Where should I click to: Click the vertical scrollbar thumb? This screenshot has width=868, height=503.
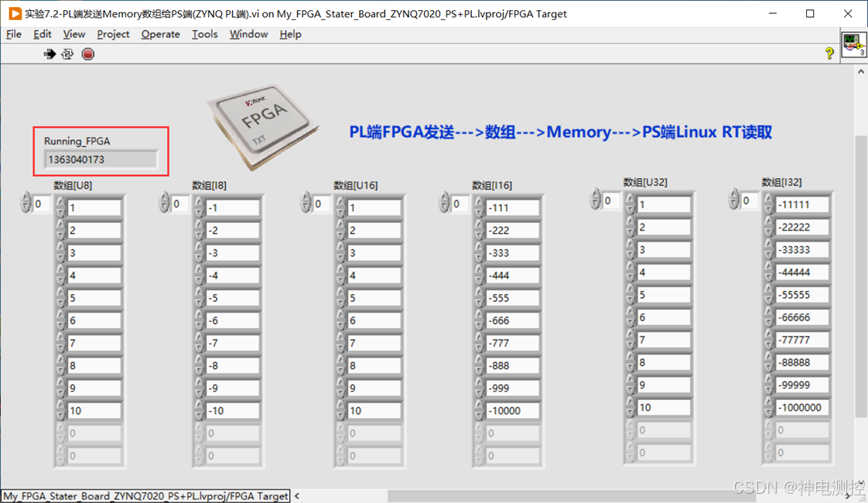(x=861, y=275)
